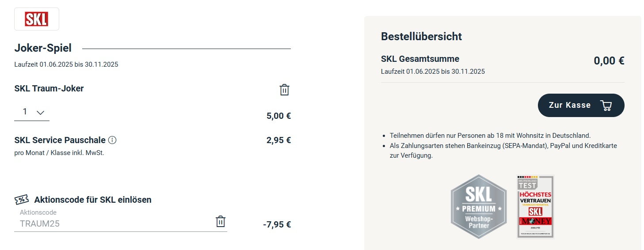Click the -7,95 € discount amount
This screenshot has width=644, height=250.
(x=277, y=224)
